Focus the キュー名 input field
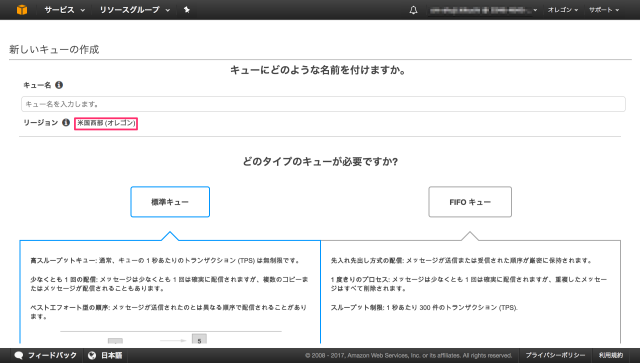This screenshot has height=363, width=640. pyautogui.click(x=323, y=104)
